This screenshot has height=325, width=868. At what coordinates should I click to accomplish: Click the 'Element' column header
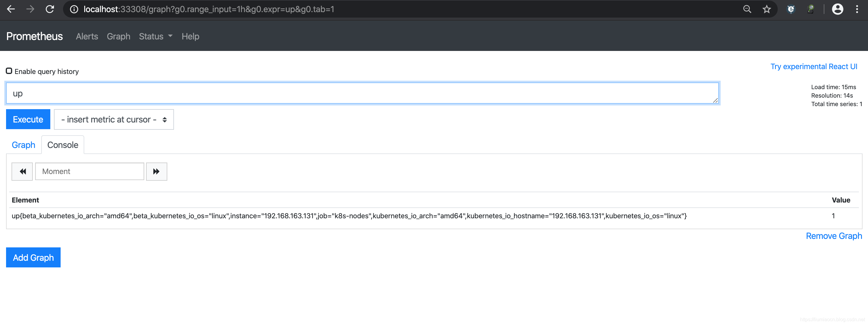tap(25, 200)
